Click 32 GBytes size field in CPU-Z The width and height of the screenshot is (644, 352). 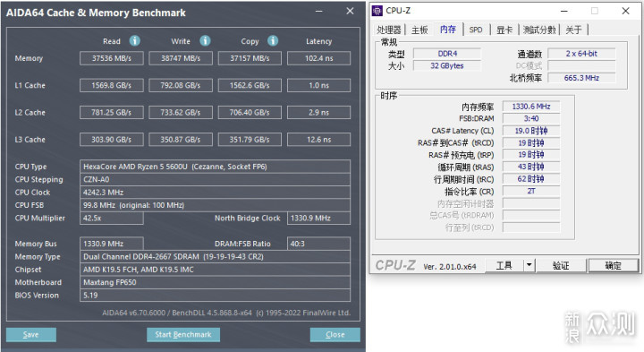(x=447, y=65)
